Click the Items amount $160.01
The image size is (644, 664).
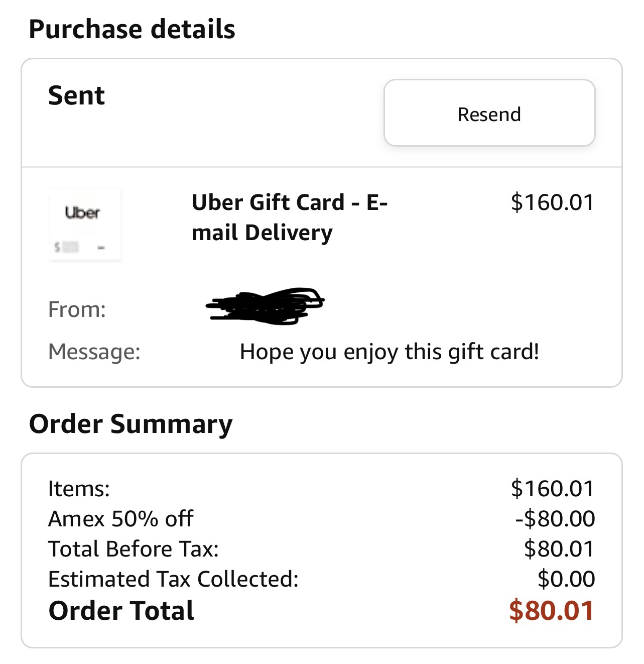(x=552, y=488)
